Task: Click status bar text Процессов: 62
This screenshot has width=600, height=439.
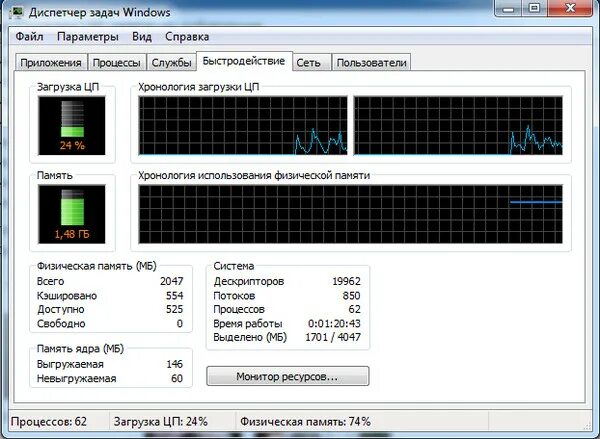Action: pos(49,422)
